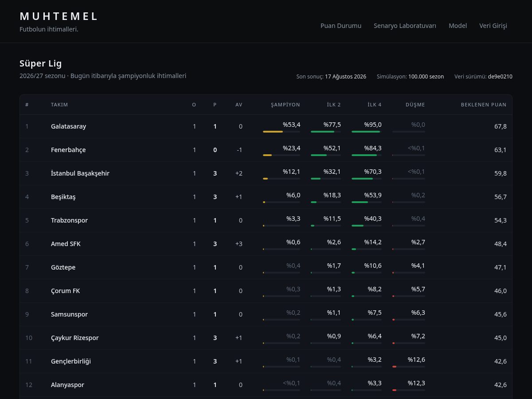The height and width of the screenshot is (399, 532).
Task: Select the Alanyaspor team name
Action: [67, 385]
